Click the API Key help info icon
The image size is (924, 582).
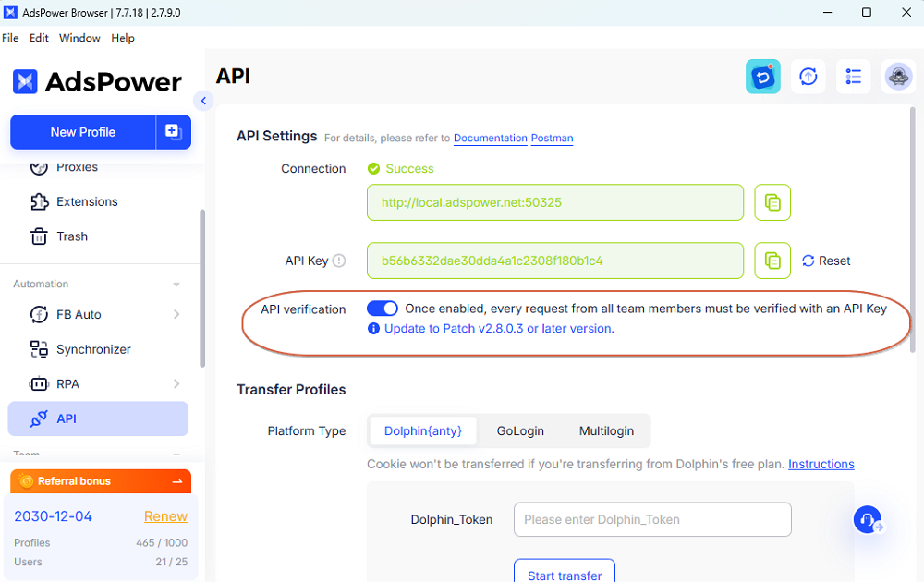339,261
